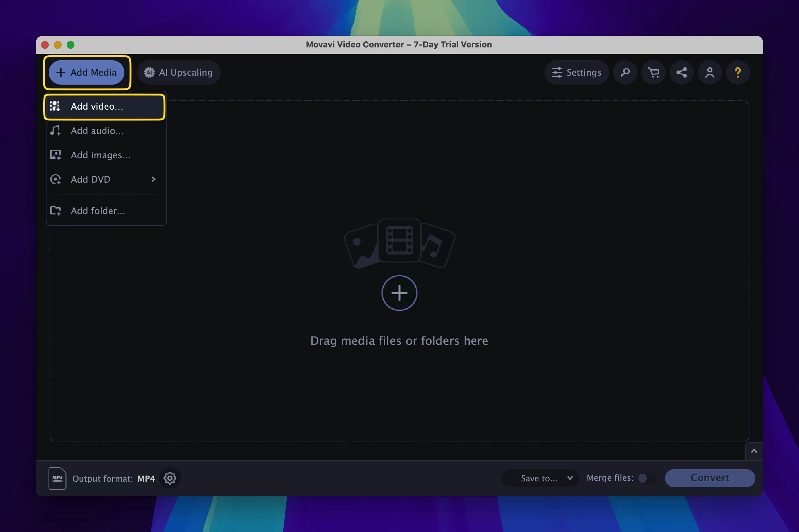799x532 pixels.
Task: Open output format settings gear
Action: click(170, 478)
